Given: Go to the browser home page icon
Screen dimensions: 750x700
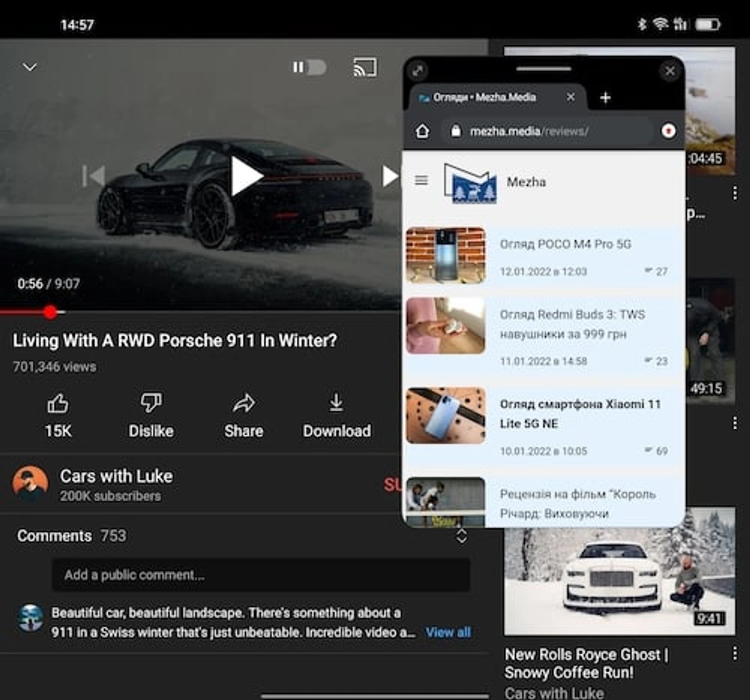Looking at the screenshot, I should pyautogui.click(x=422, y=131).
